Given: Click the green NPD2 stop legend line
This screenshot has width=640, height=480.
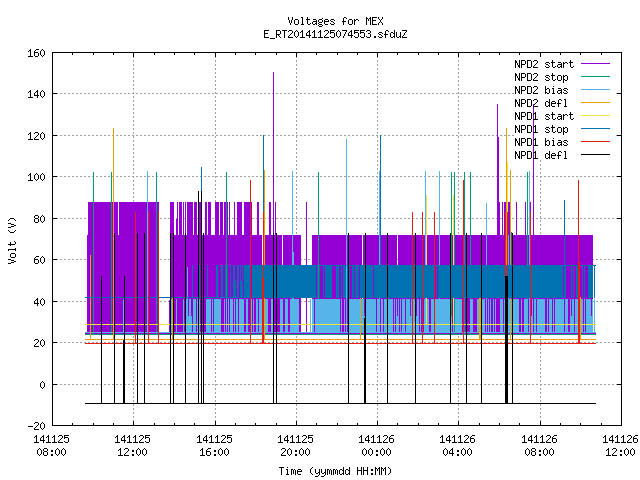Looking at the screenshot, I should [595, 76].
